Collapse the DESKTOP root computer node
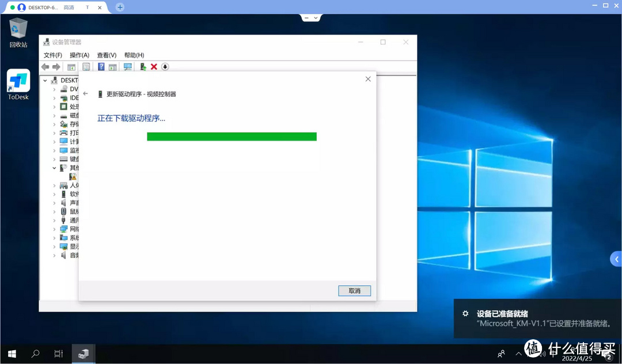This screenshot has width=622, height=364. coord(45,80)
